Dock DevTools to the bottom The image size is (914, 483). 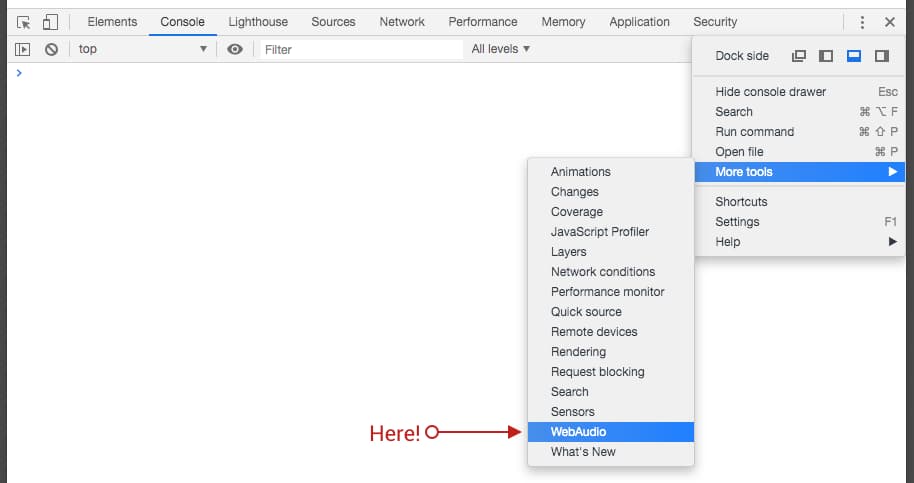[x=854, y=56]
